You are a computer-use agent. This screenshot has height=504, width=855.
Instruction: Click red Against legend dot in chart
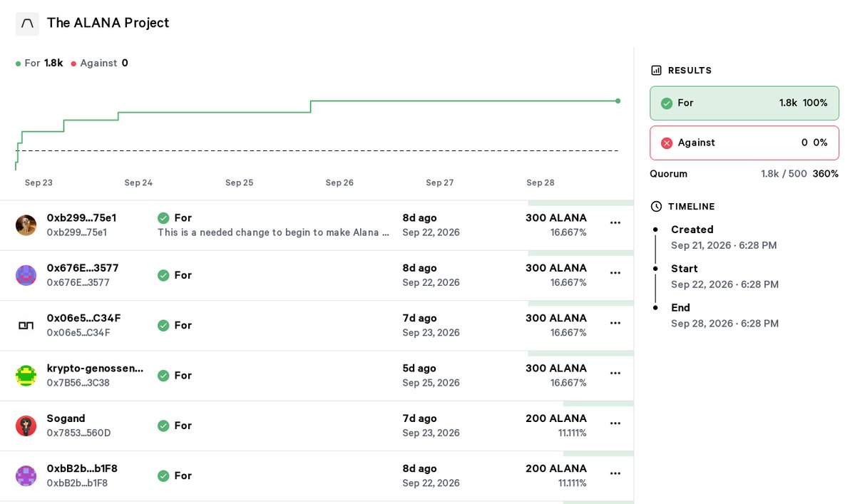73,63
